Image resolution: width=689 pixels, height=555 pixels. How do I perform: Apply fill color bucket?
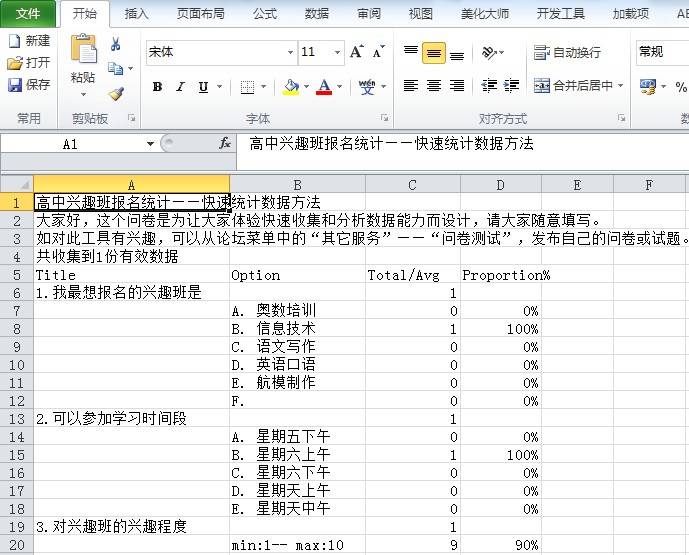(x=291, y=87)
